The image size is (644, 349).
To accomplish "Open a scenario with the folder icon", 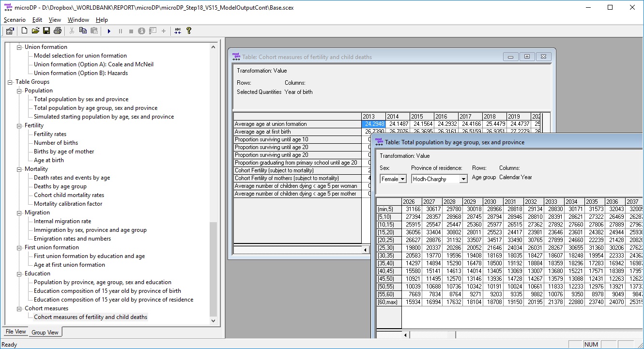I will point(35,31).
